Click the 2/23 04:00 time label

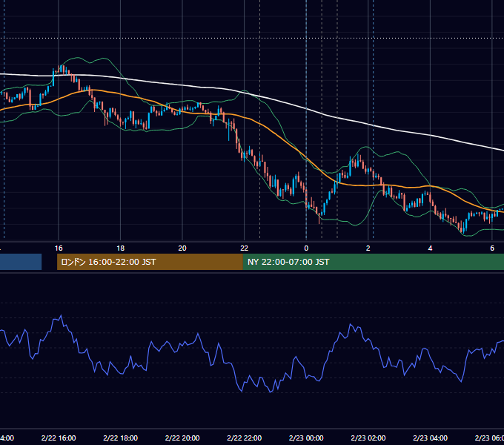point(430,438)
